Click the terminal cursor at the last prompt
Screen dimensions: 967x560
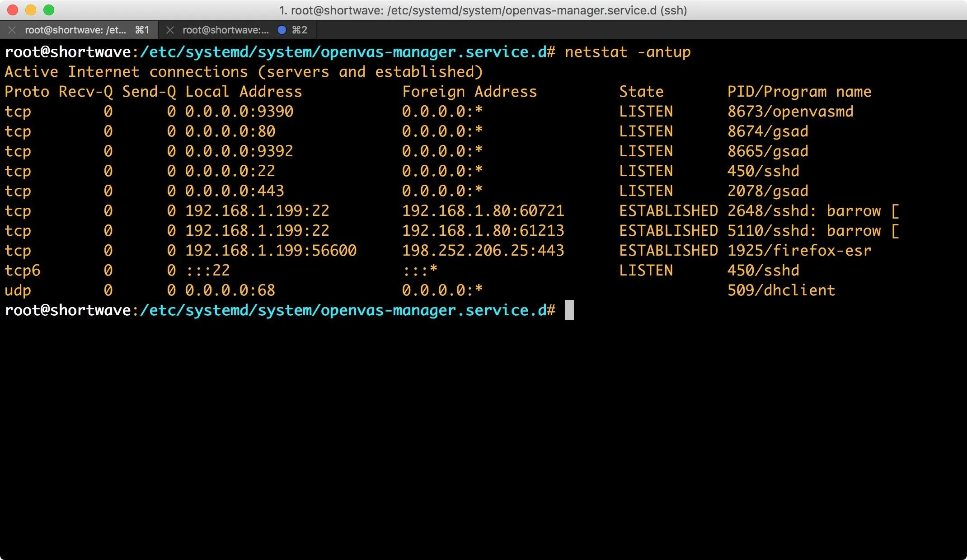(x=569, y=310)
